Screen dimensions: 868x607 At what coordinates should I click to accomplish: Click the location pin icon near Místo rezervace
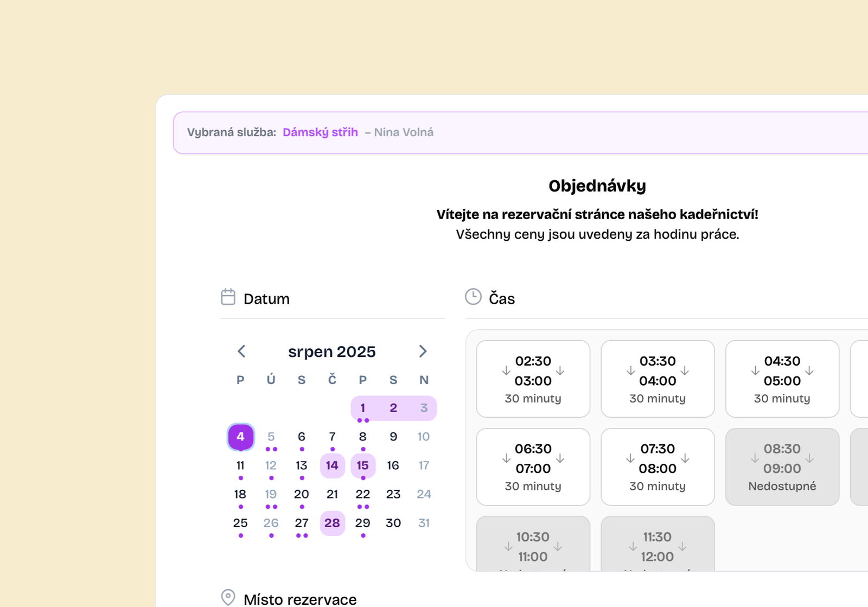pos(228,597)
